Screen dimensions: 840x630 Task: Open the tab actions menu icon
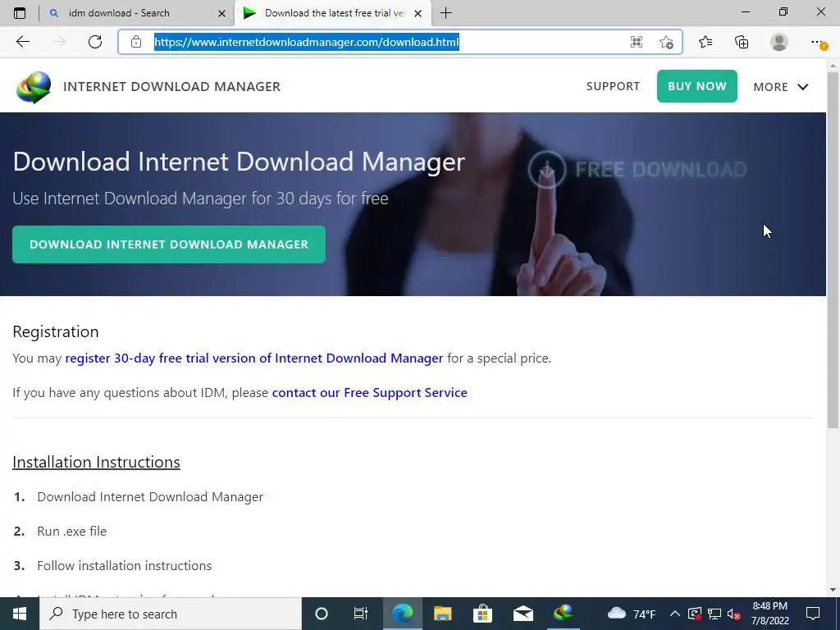pos(20,13)
